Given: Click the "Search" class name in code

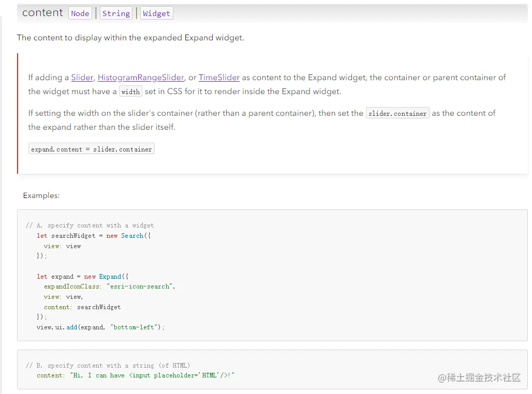Looking at the screenshot, I should pos(132,236).
